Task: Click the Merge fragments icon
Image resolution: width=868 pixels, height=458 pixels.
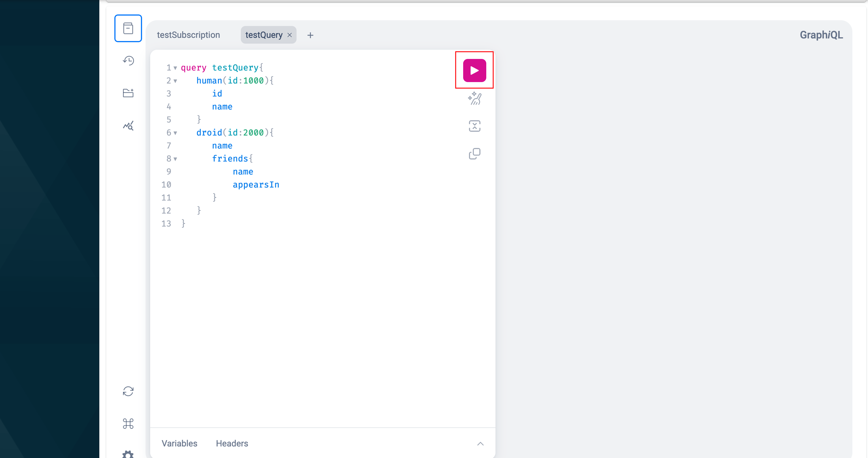Action: tap(474, 126)
